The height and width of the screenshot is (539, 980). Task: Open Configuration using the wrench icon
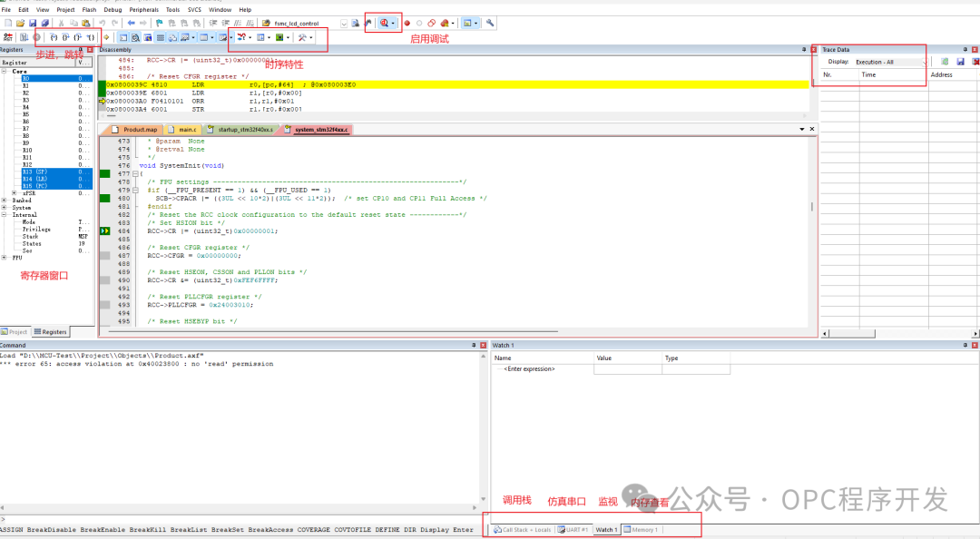point(489,23)
